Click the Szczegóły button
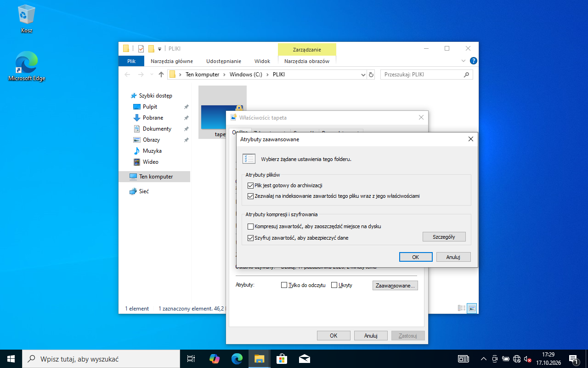 444,237
